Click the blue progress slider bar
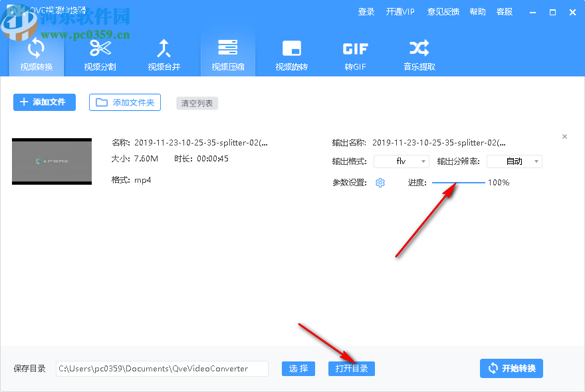 tap(459, 181)
